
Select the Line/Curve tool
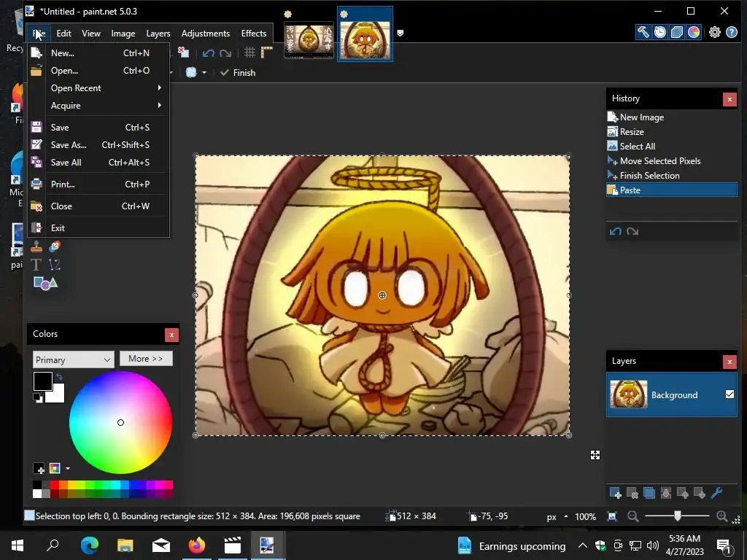point(54,265)
